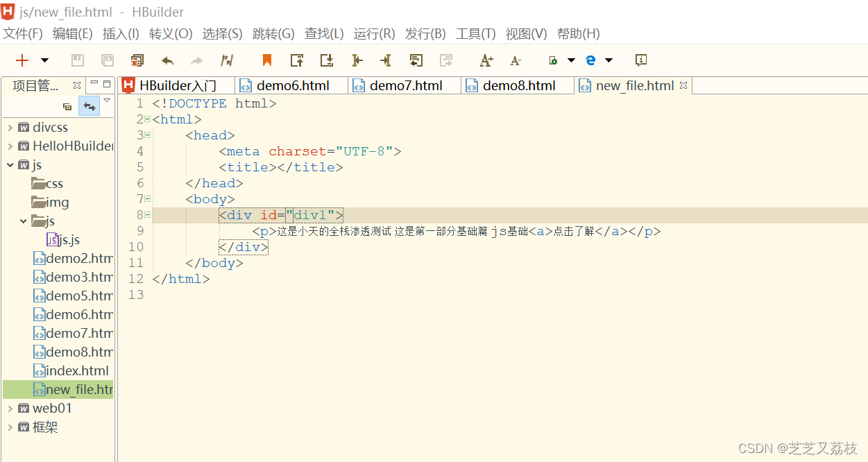Image resolution: width=868 pixels, height=462 pixels.
Task: Open the 视图(V) menu
Action: [x=527, y=34]
